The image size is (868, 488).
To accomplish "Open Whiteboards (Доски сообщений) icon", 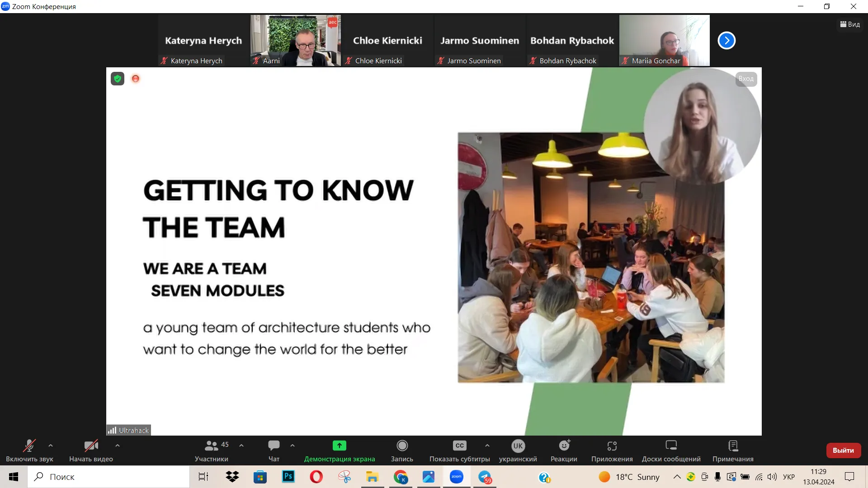I will (671, 446).
